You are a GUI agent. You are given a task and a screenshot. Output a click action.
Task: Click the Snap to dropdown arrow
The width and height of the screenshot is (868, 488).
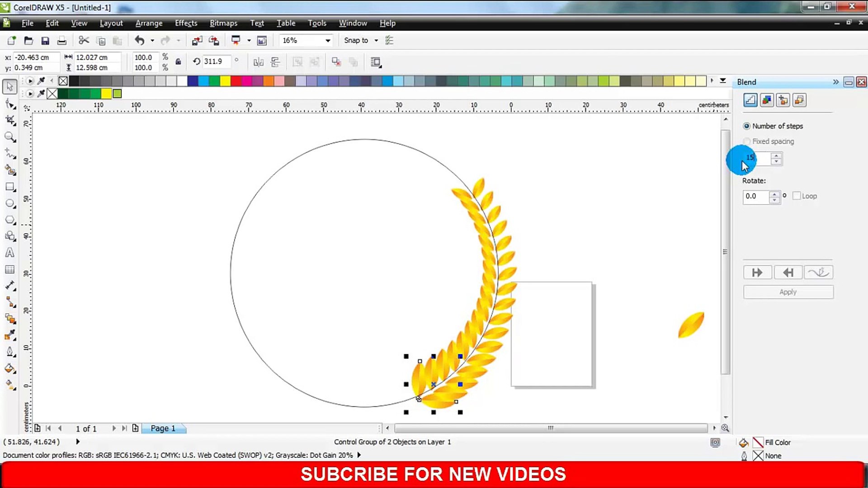click(x=376, y=40)
